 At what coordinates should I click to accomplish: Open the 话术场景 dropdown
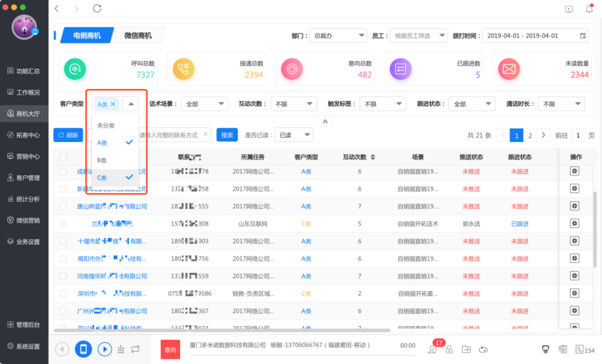[x=204, y=104]
